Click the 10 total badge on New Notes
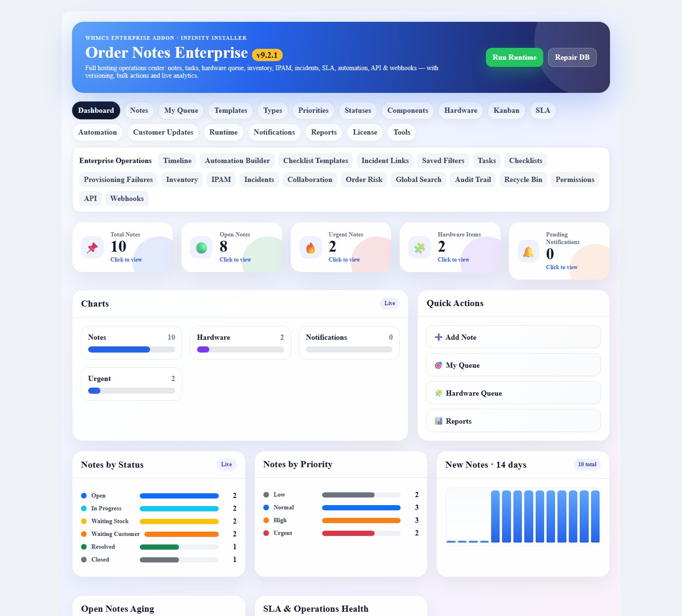The width and height of the screenshot is (682, 616). (587, 464)
